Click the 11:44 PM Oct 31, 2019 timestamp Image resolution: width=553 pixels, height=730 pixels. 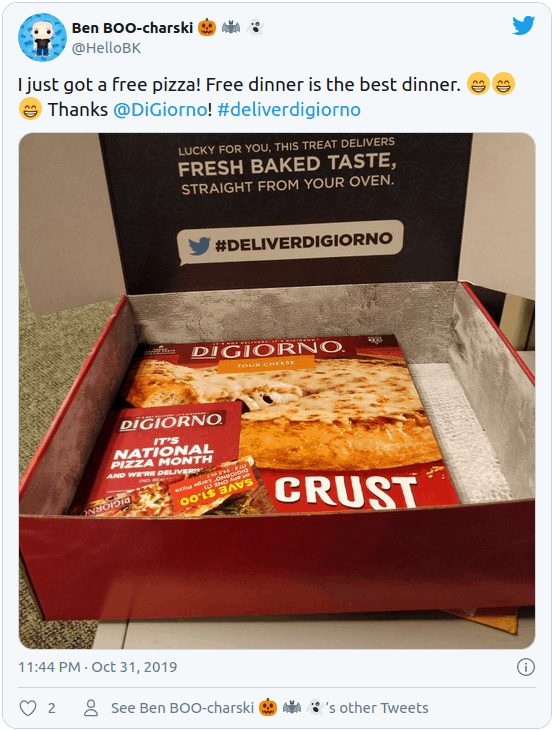click(98, 667)
